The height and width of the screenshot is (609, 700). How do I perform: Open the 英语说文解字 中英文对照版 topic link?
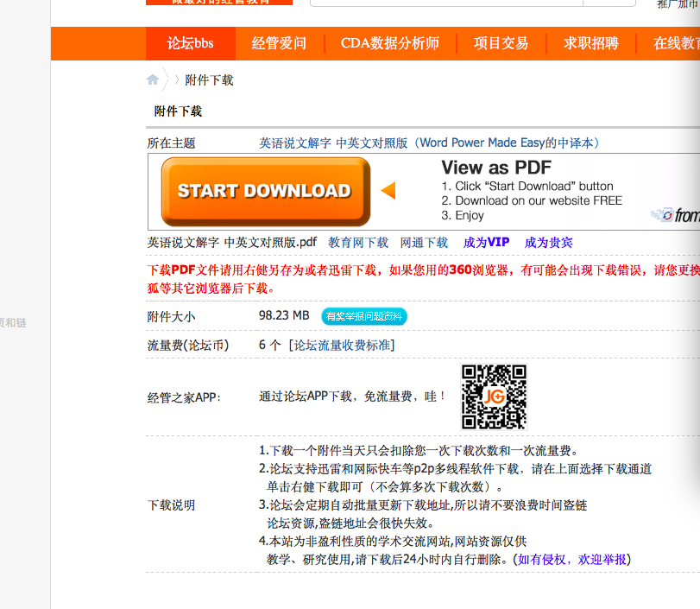pos(429,143)
